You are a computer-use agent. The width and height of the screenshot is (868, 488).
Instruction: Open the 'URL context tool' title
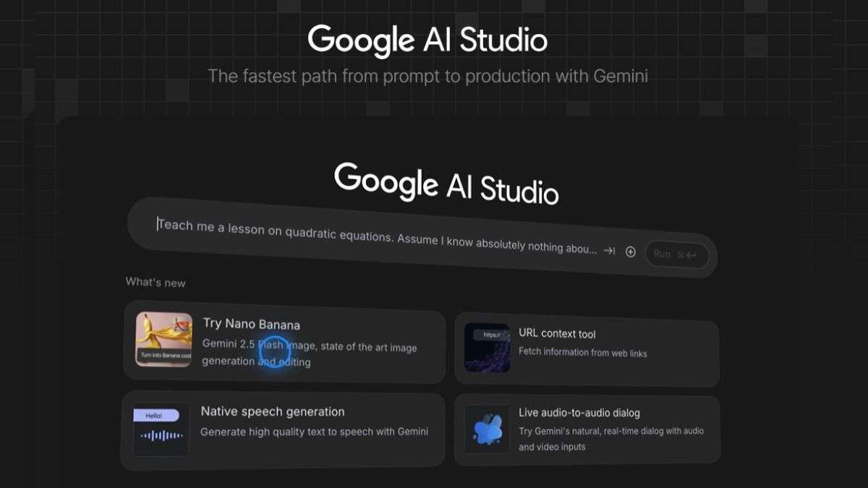click(557, 333)
